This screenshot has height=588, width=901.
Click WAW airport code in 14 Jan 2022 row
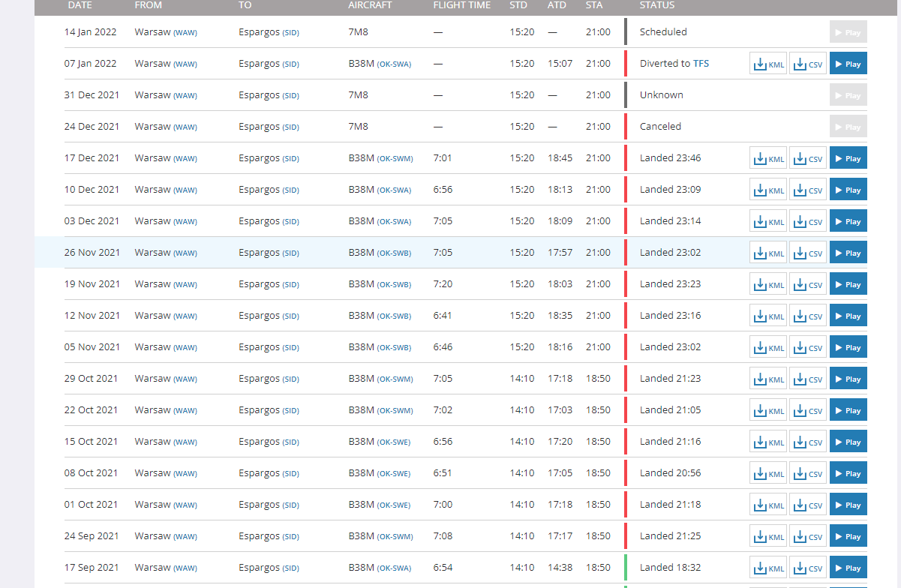185,32
